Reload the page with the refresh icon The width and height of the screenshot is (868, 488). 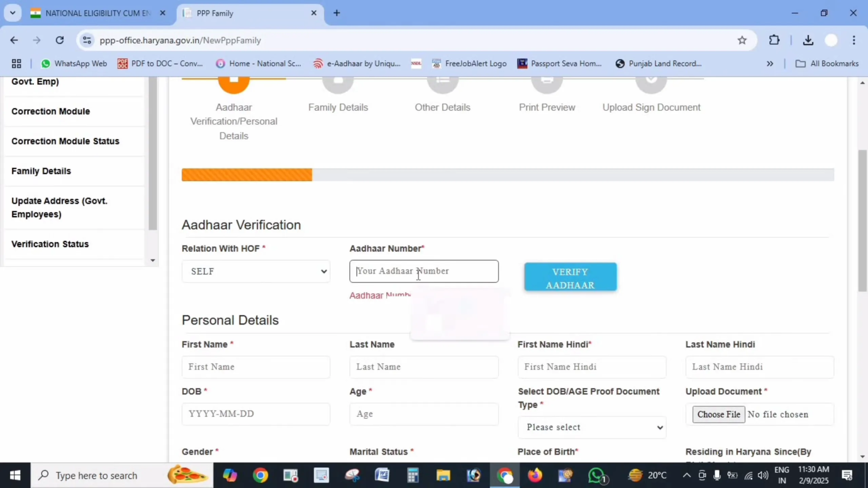click(x=60, y=40)
